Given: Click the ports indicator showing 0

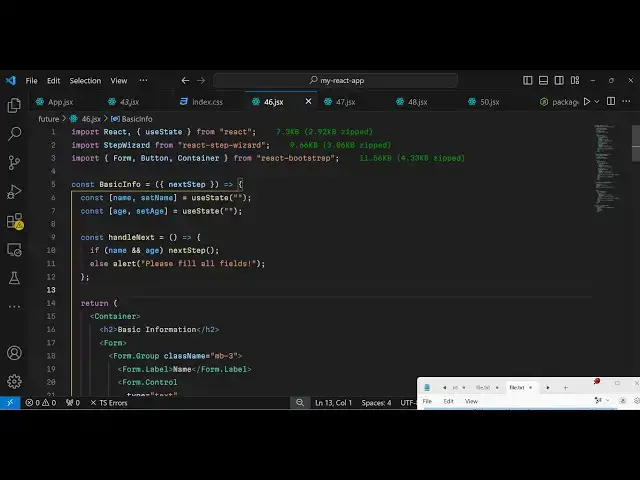Looking at the screenshot, I should [73, 403].
